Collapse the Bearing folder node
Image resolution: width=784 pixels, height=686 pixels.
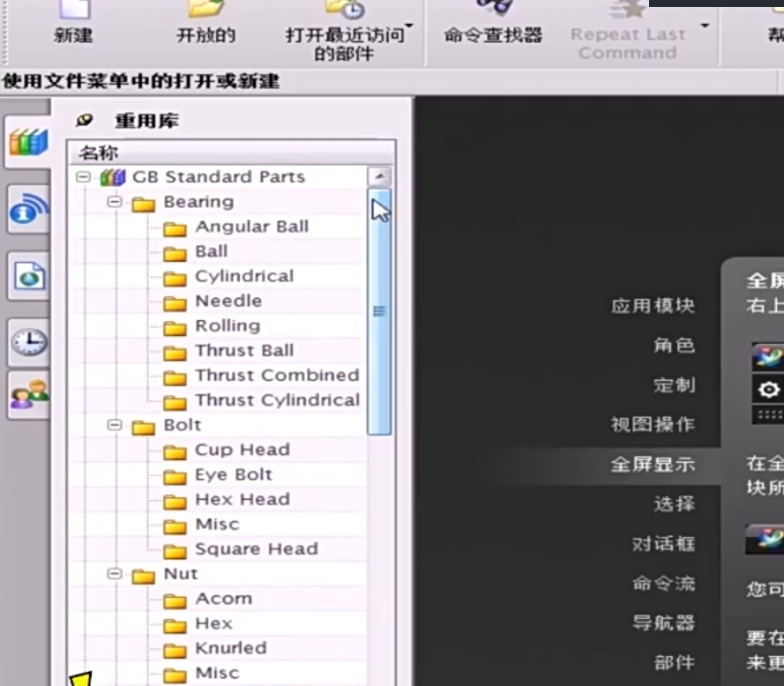[x=115, y=202]
